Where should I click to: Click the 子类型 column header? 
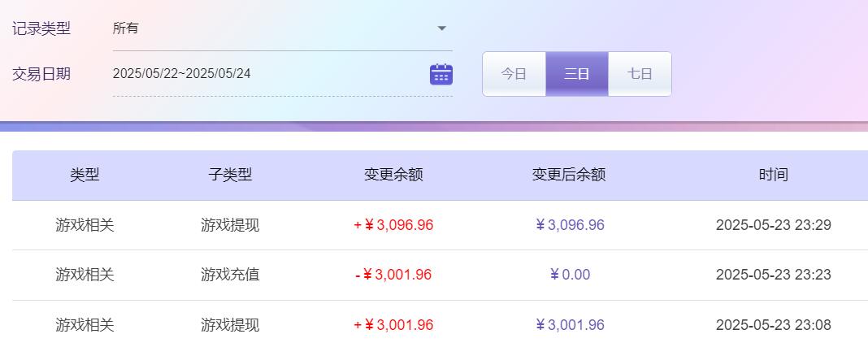click(230, 175)
